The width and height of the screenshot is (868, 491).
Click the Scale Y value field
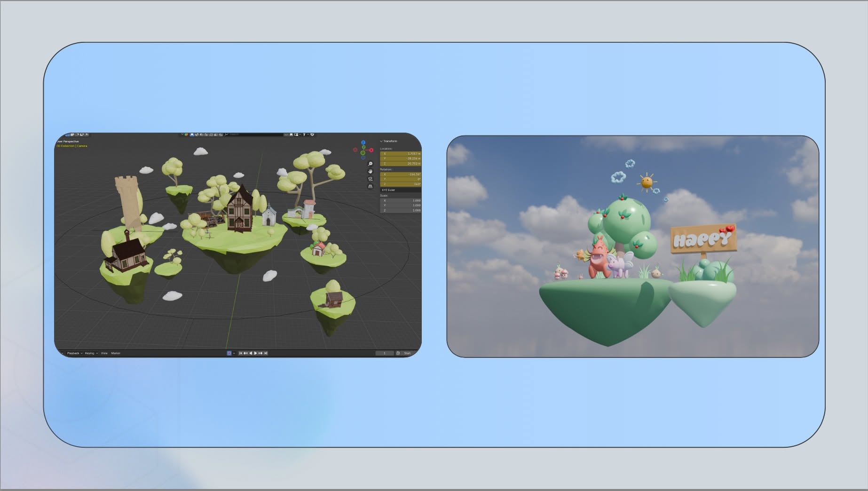click(x=401, y=206)
